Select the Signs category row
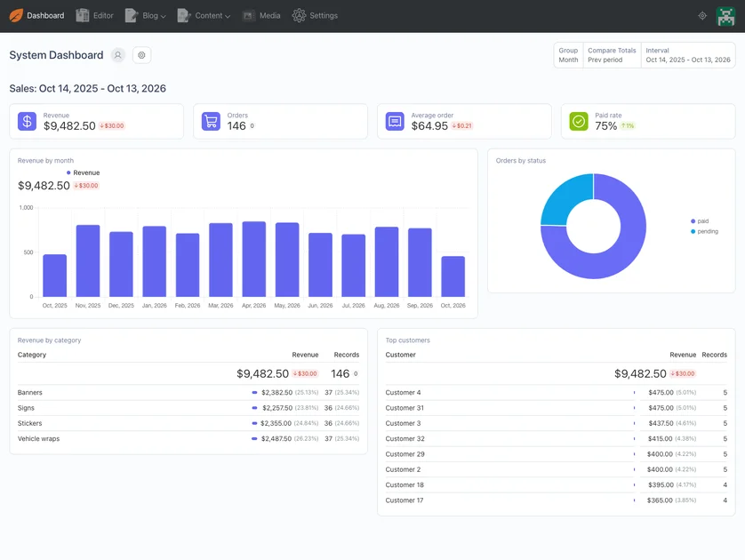 (188, 408)
